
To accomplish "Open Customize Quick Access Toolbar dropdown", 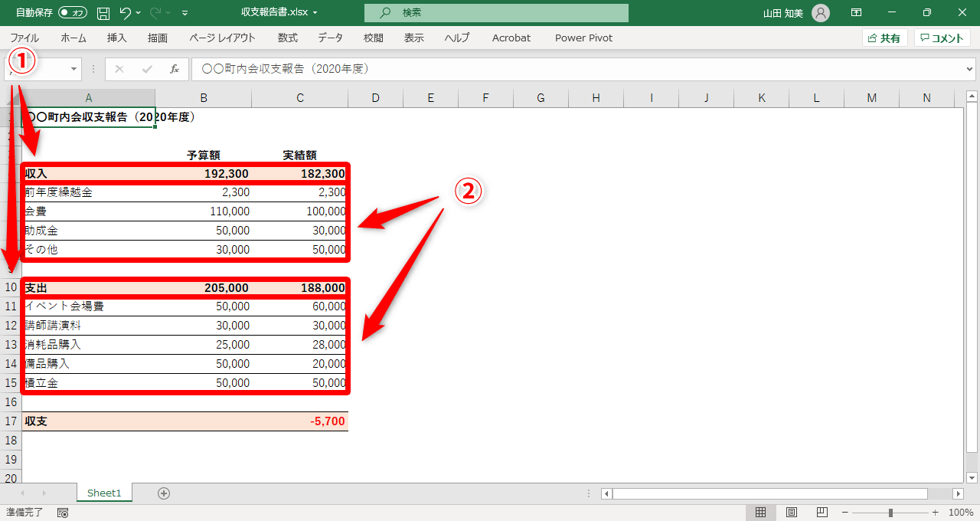I will click(x=185, y=13).
